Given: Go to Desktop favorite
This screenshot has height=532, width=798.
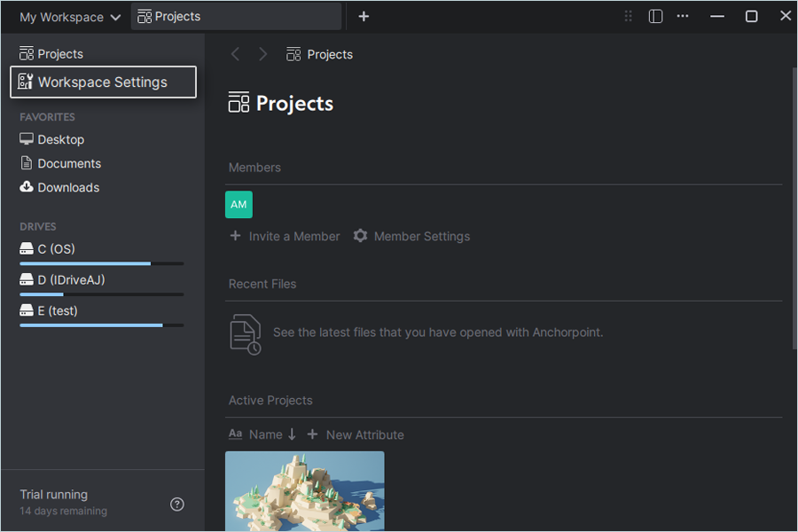Looking at the screenshot, I should point(52,139).
